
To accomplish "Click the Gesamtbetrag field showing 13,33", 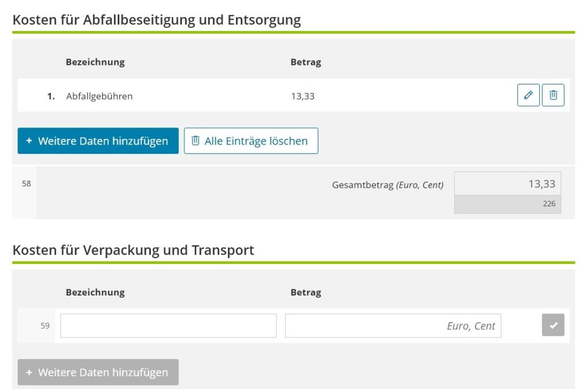I will [508, 184].
